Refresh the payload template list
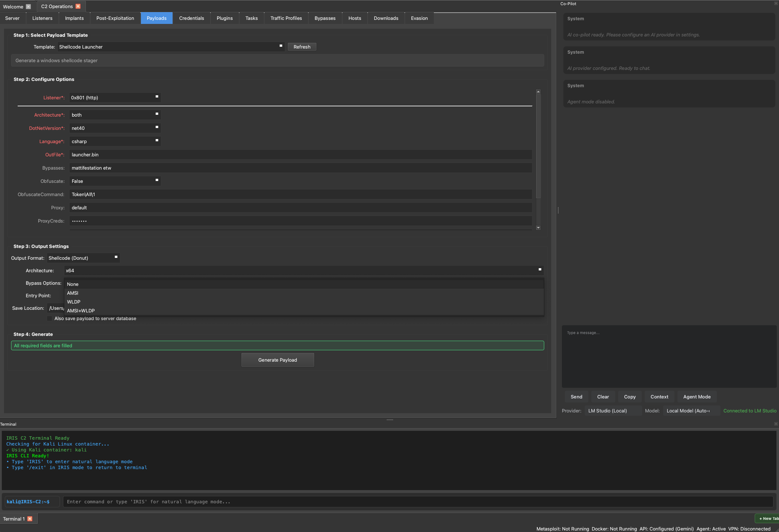Screen dimensions: 779x532 302,47
